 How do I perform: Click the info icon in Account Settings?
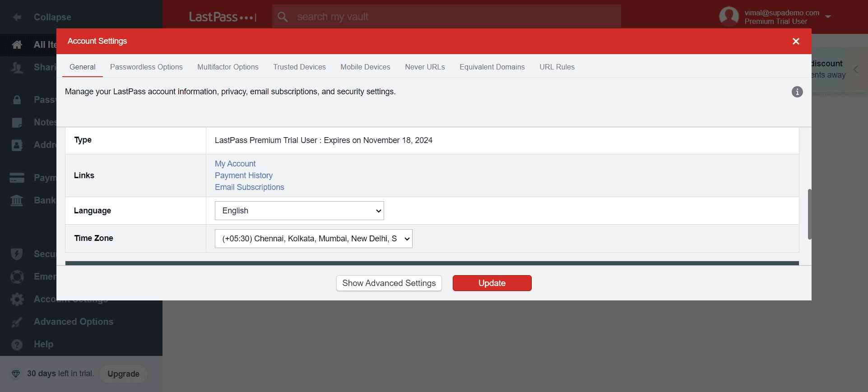click(797, 92)
